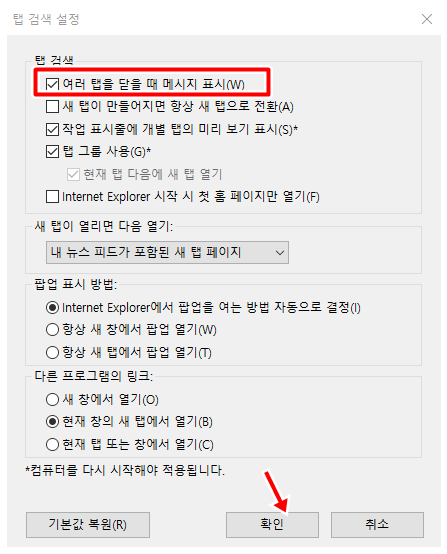Enable 새 탭이 만들어지면 항상 새 탭으로 전환

(x=52, y=106)
